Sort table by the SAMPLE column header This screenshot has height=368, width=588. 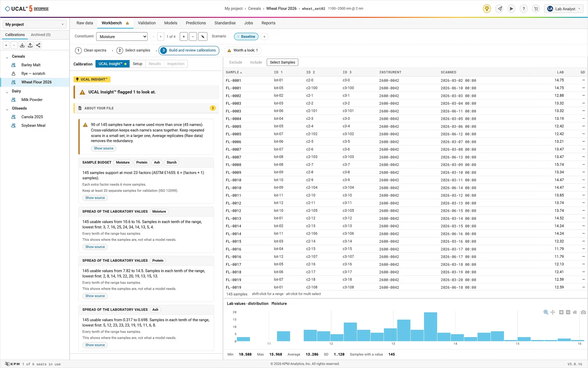point(234,72)
